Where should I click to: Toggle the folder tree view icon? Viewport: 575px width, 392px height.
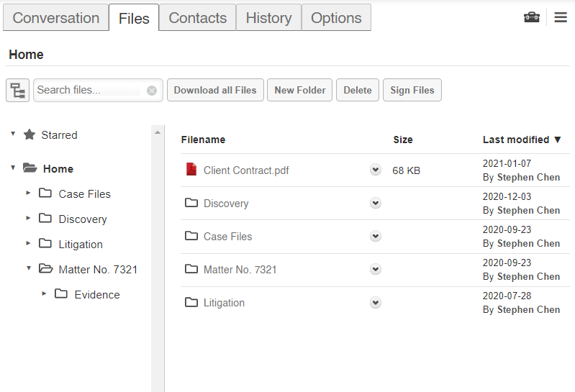click(17, 90)
